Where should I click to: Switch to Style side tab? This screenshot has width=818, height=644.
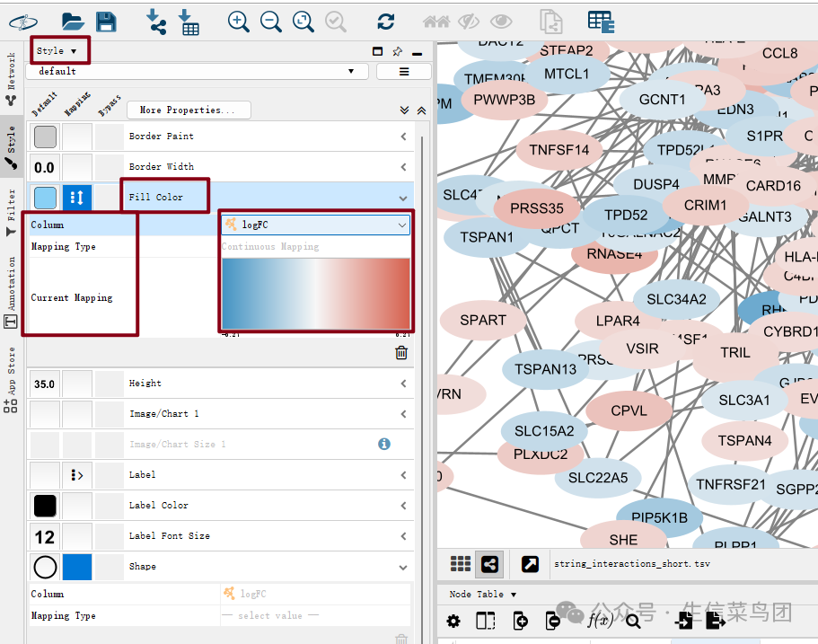tap(11, 148)
